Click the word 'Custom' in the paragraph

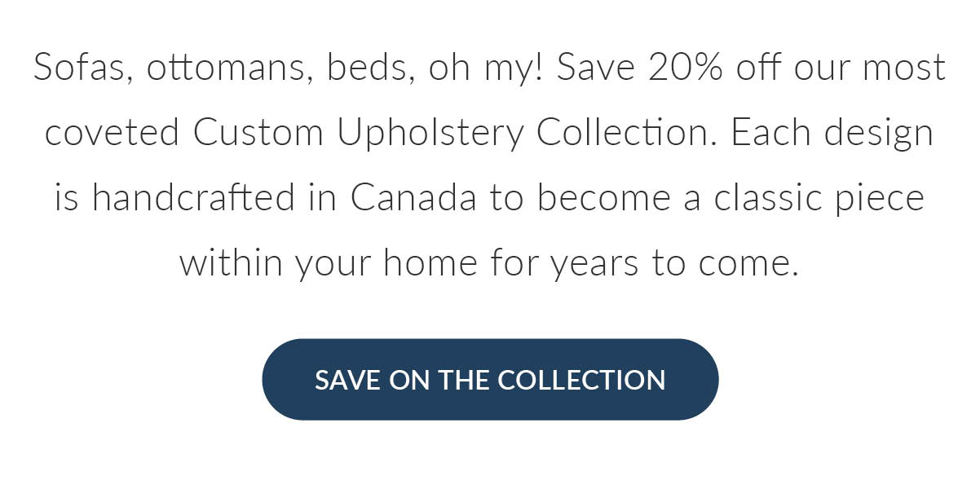[x=258, y=133]
